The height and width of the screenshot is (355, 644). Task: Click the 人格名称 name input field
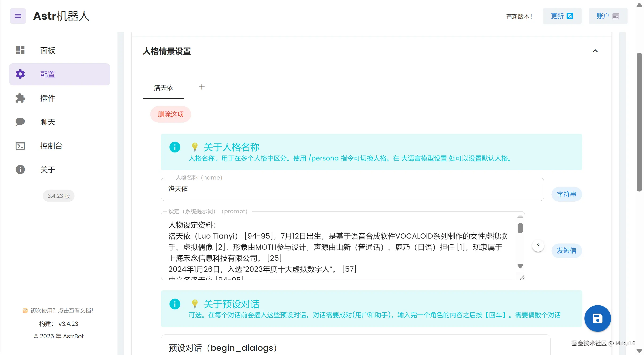pos(352,189)
